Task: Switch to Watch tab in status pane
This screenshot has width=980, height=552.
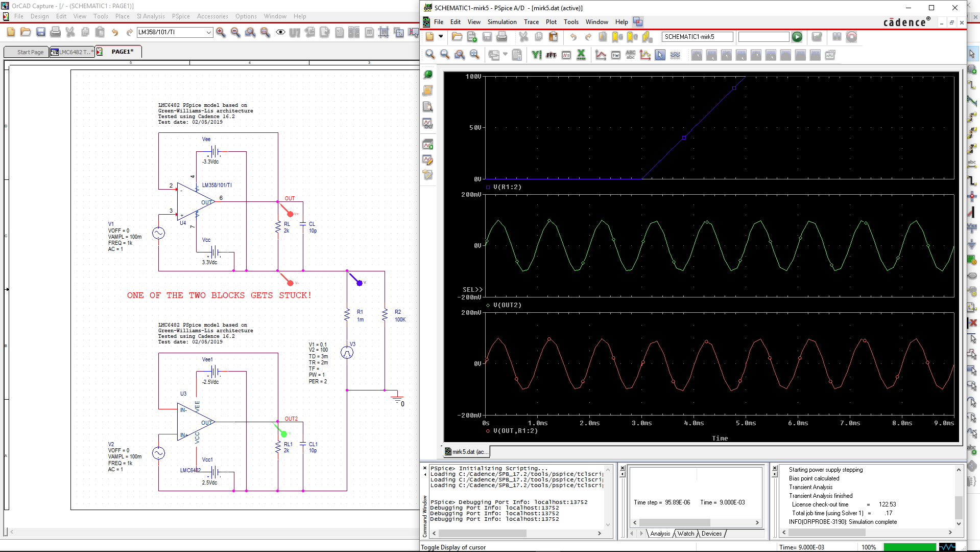Action: click(686, 534)
